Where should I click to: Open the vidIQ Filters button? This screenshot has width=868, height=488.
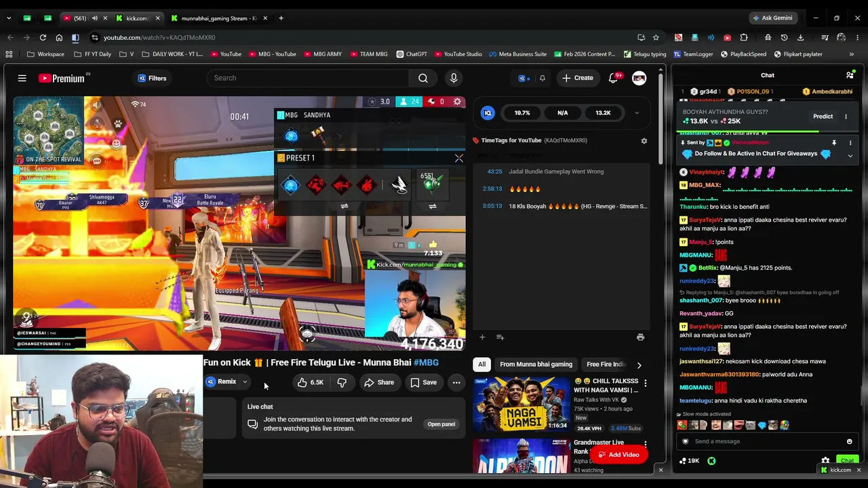(151, 78)
